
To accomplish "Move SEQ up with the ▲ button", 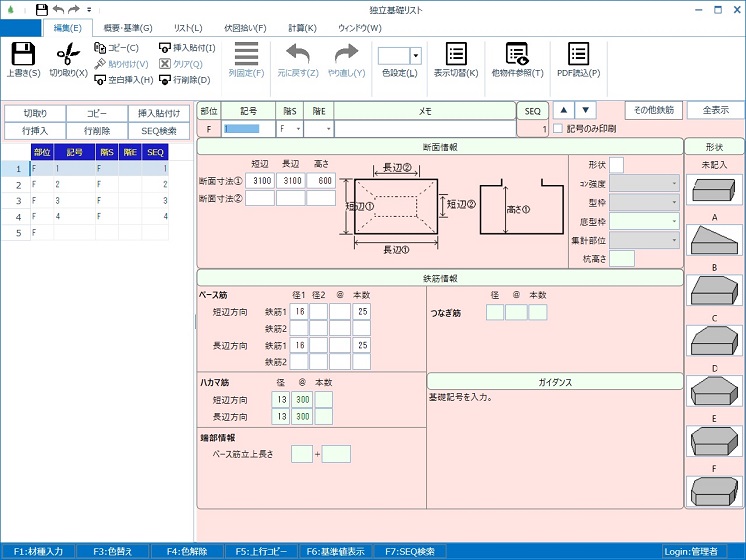I will pos(563,110).
